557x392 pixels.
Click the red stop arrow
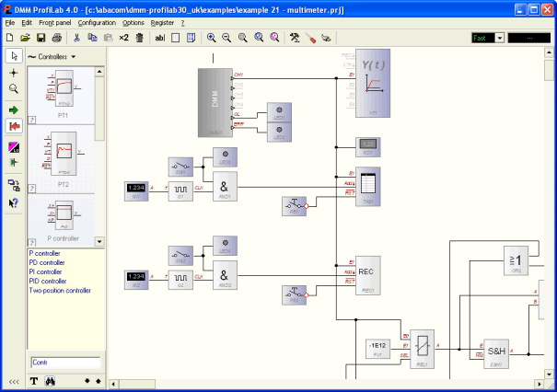click(14, 126)
